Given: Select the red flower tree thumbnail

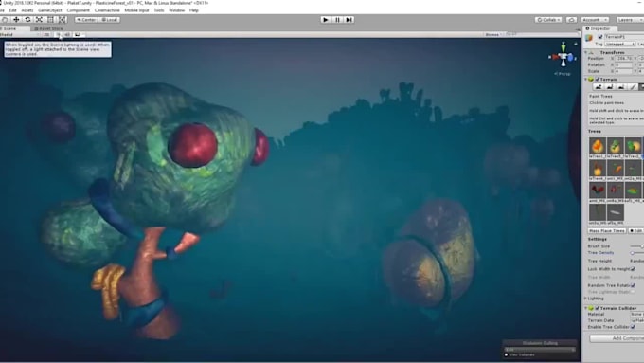Looking at the screenshot, I should 598,191.
